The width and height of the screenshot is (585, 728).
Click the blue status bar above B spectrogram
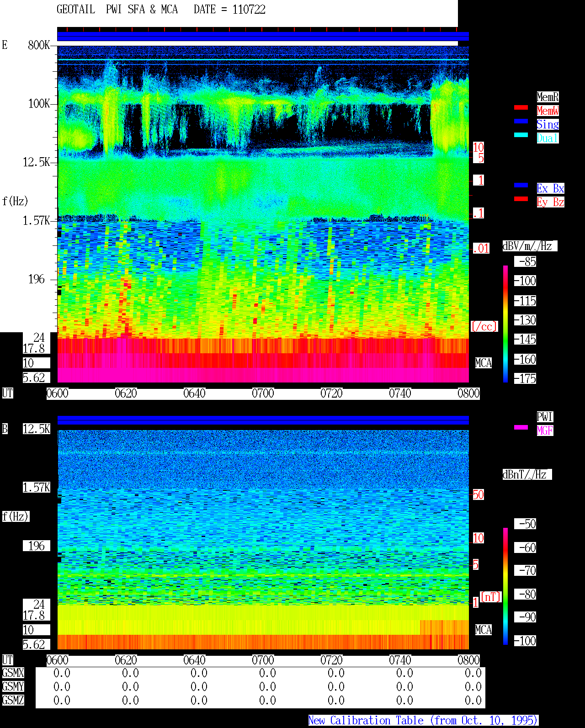point(263,420)
